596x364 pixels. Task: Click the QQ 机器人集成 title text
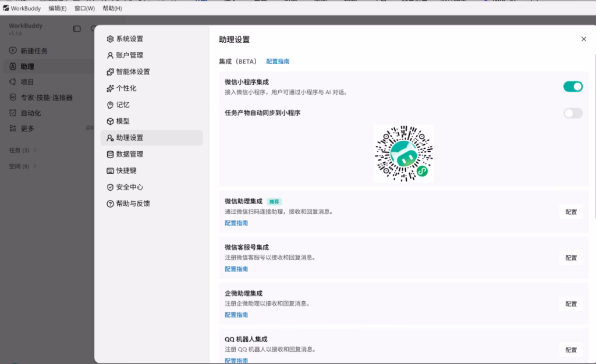(246, 340)
